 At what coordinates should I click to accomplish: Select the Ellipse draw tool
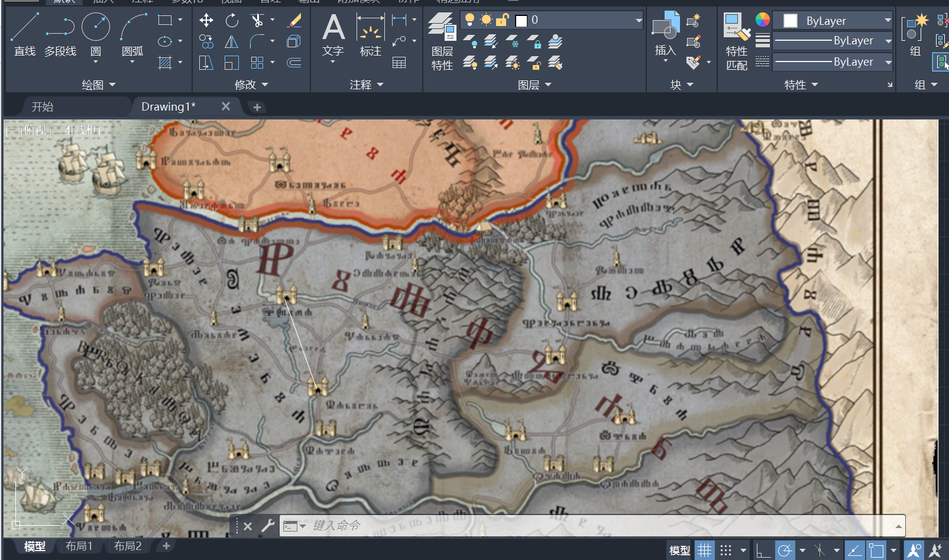point(165,41)
